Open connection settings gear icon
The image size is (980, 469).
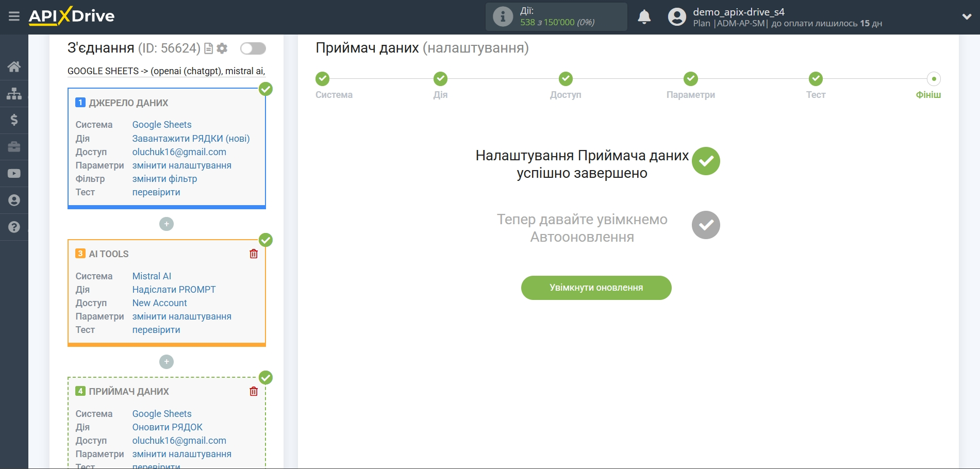(x=222, y=48)
